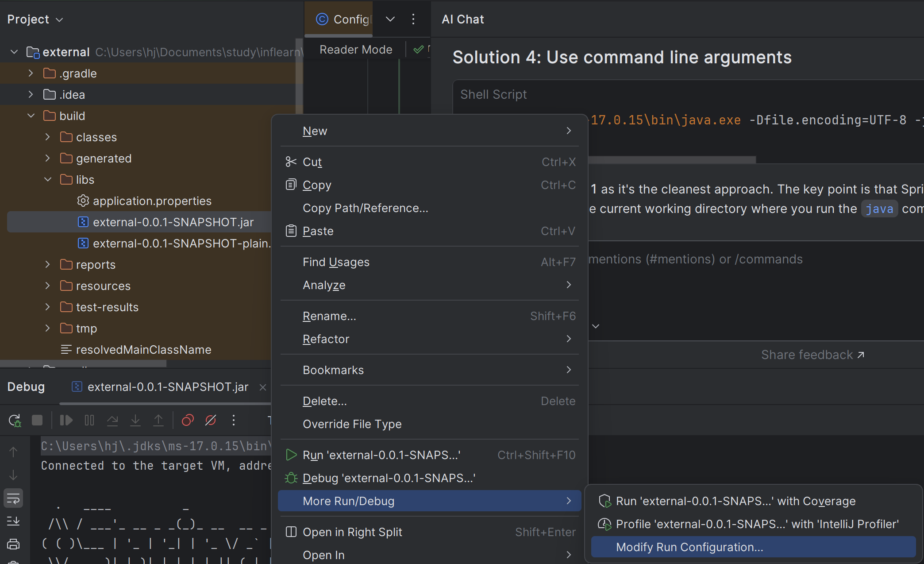Viewport: 924px width, 564px height.
Task: Click the AI Chat message input field
Action: [x=756, y=259]
